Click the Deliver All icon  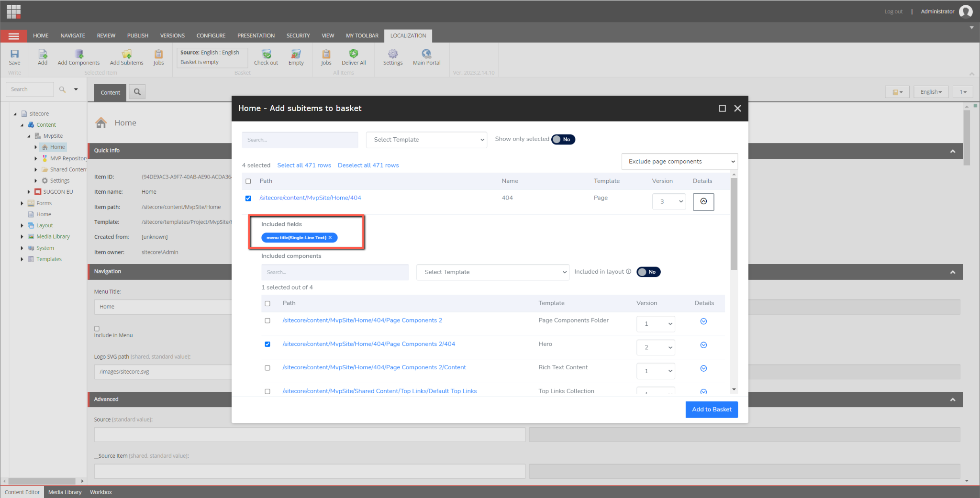354,57
